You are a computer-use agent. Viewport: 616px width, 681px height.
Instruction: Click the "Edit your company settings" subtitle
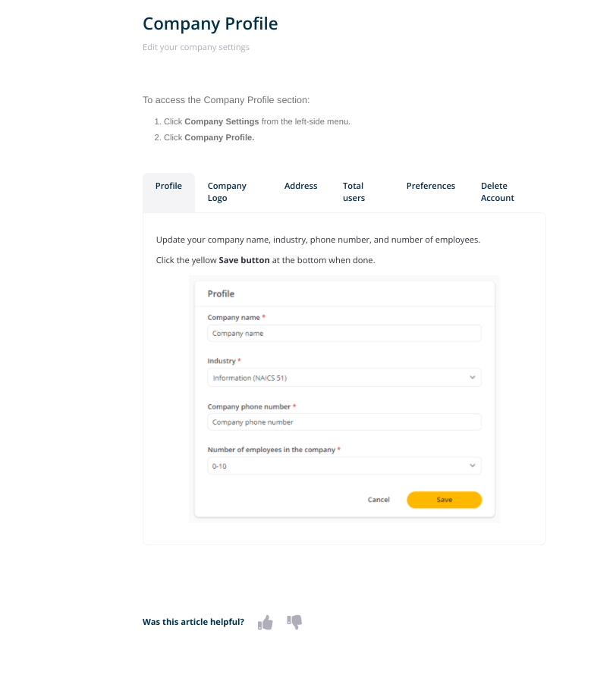tap(196, 47)
